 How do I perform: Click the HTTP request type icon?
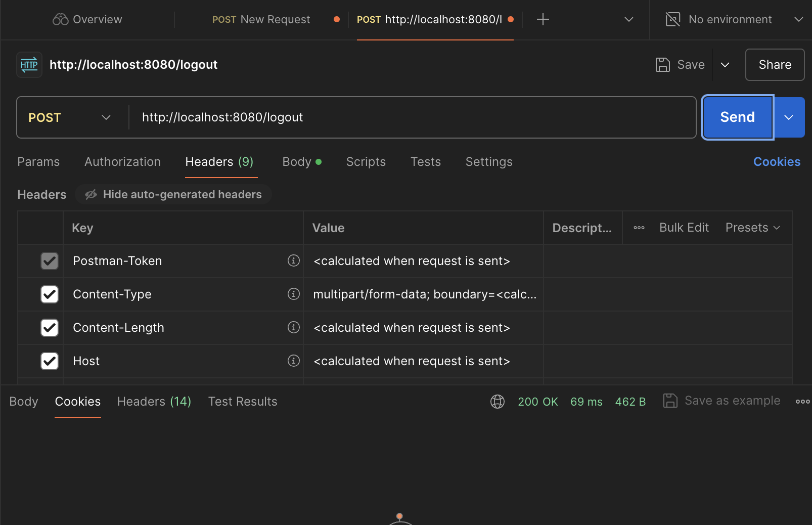point(29,65)
